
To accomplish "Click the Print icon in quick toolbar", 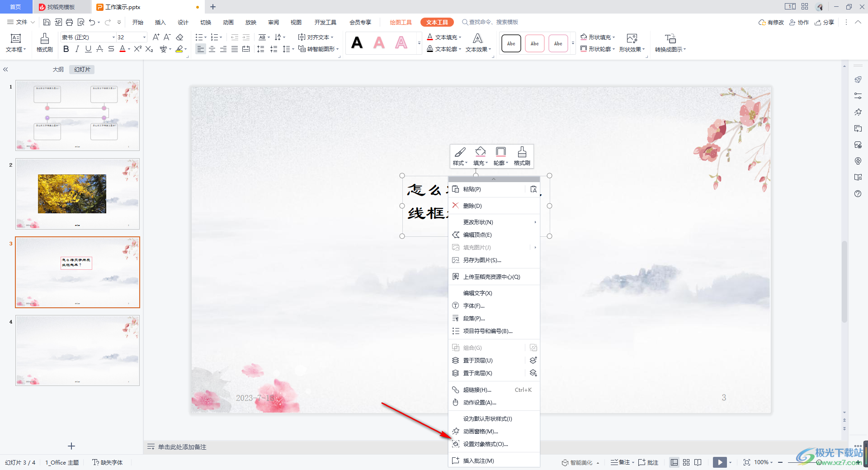I will [69, 22].
